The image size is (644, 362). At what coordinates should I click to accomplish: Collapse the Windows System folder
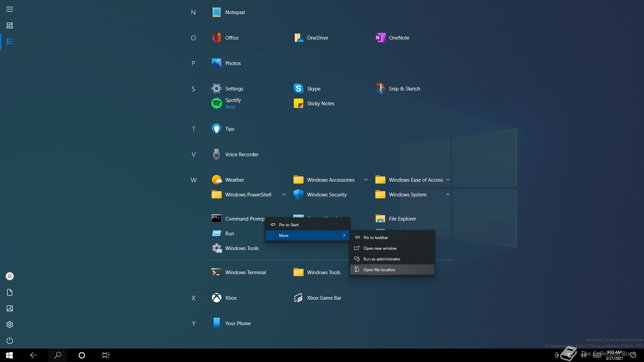[448, 195]
